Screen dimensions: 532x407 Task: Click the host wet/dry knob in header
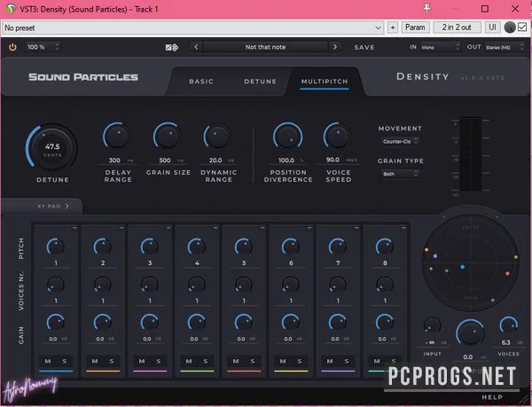[510, 27]
